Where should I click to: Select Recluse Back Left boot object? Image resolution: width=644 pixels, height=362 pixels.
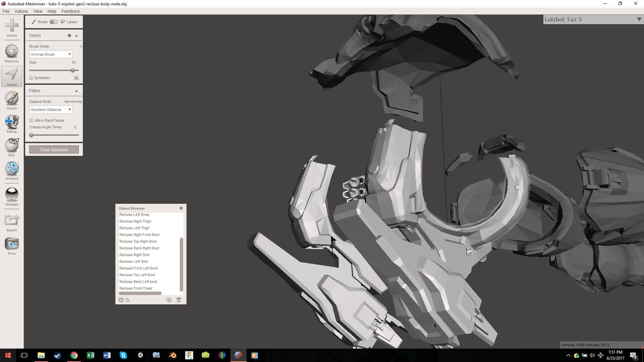(x=138, y=282)
